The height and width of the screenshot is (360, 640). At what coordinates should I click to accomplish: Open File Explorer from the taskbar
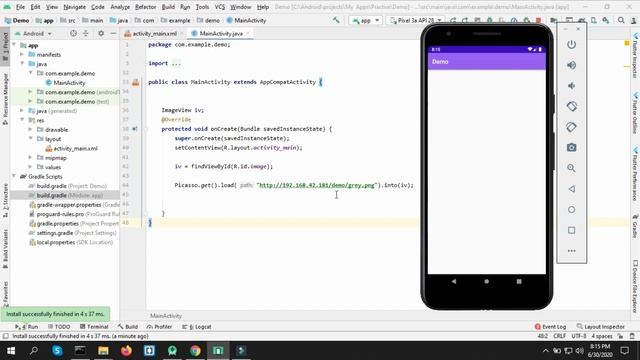[103, 351]
